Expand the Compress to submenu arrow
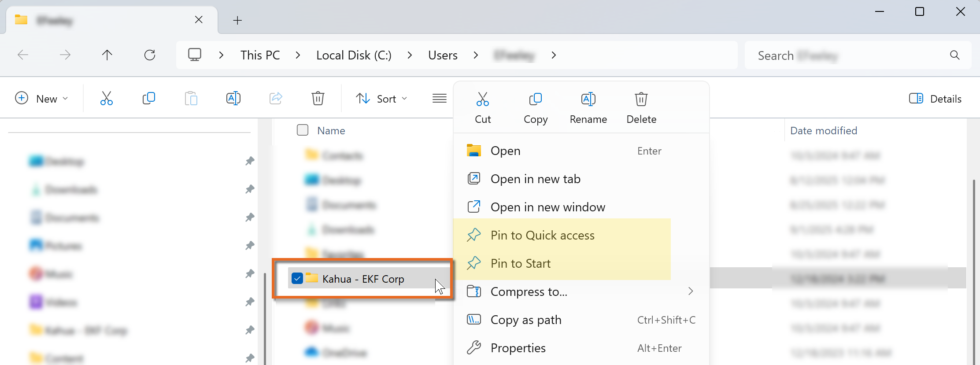The image size is (980, 365). click(x=690, y=291)
